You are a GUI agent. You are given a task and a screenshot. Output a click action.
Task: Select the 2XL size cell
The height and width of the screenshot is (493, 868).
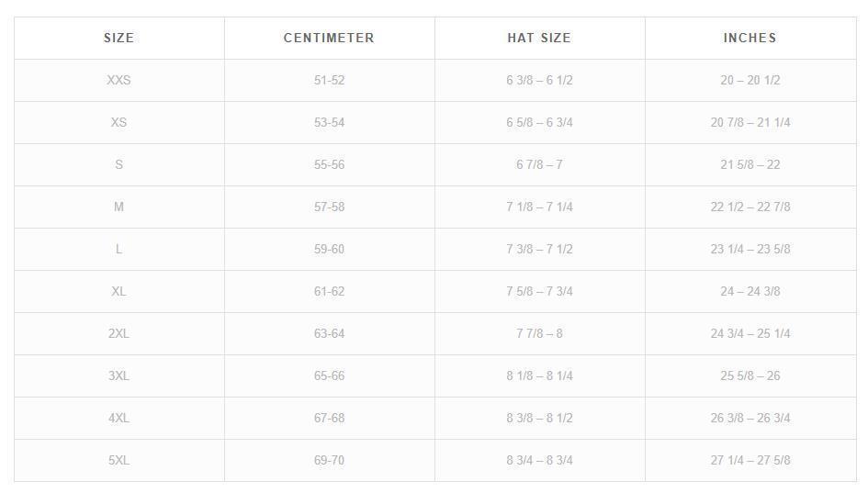tap(118, 333)
